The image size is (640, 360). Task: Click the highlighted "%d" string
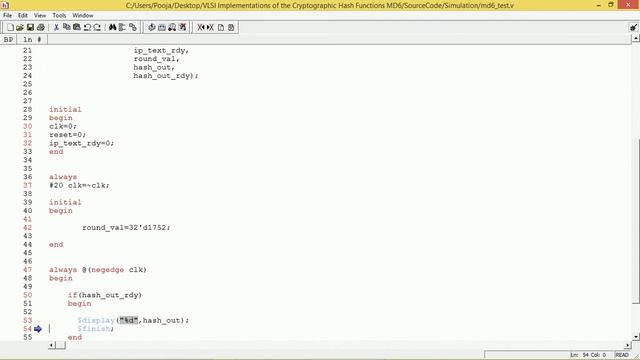(129, 320)
